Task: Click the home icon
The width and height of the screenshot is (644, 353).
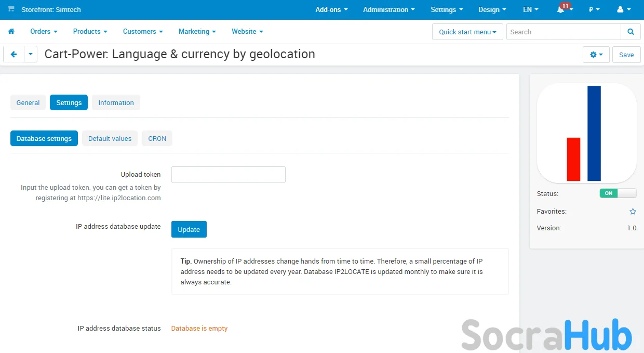Action: 11,32
